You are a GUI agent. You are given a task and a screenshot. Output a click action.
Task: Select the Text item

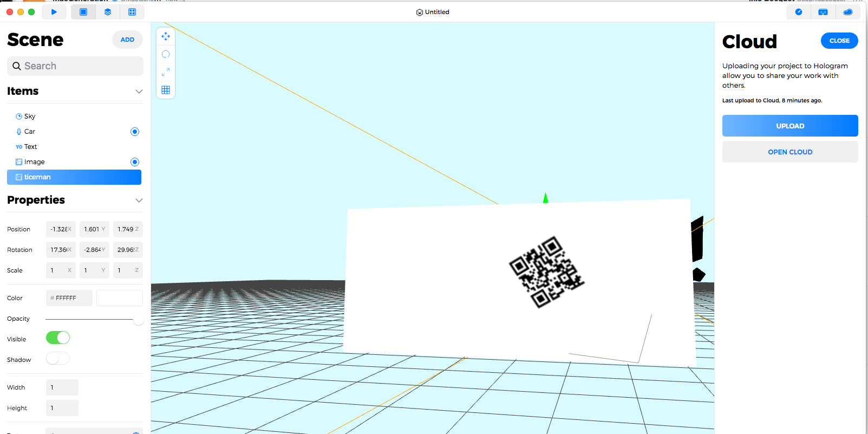pos(74,147)
